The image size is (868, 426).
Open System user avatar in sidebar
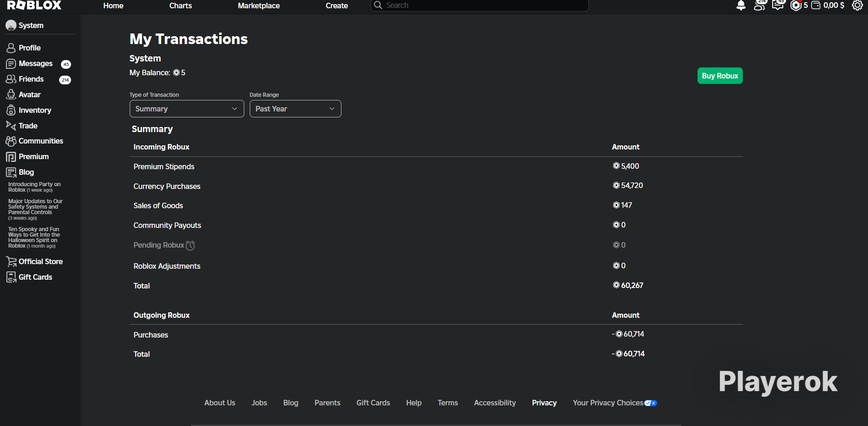(11, 26)
